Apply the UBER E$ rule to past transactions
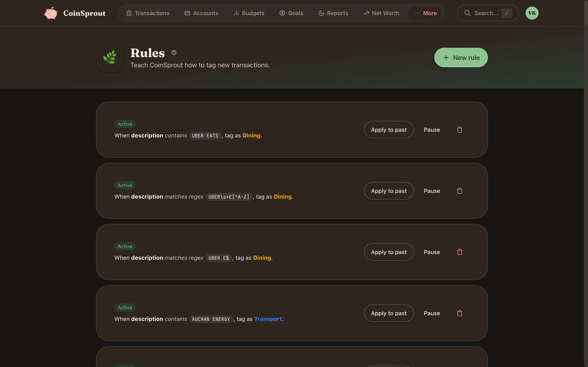This screenshot has height=367, width=588. click(x=388, y=252)
